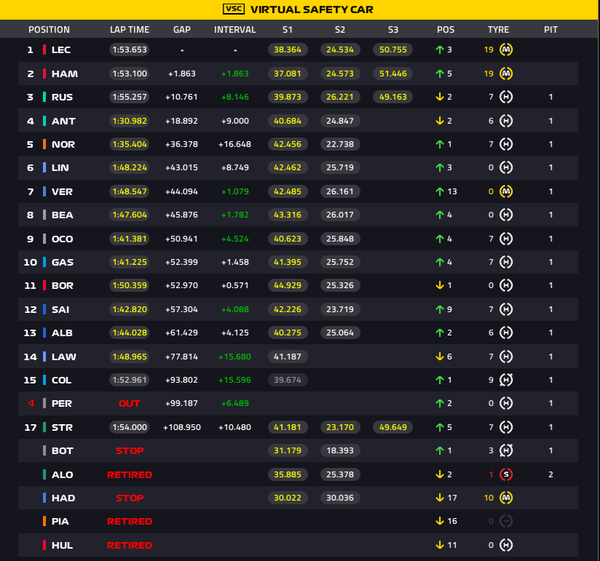Click LEC's green position-gain arrow
The height and width of the screenshot is (561, 600).
pyautogui.click(x=440, y=49)
